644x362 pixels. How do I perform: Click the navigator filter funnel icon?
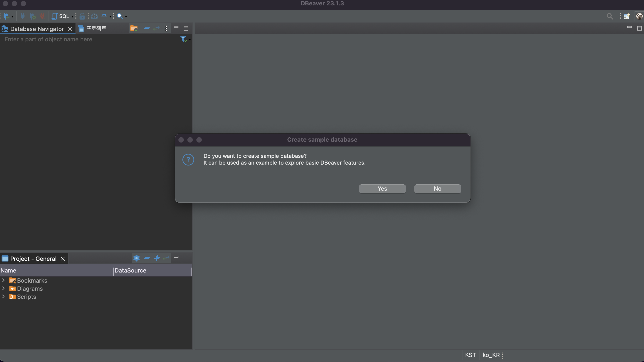(183, 39)
